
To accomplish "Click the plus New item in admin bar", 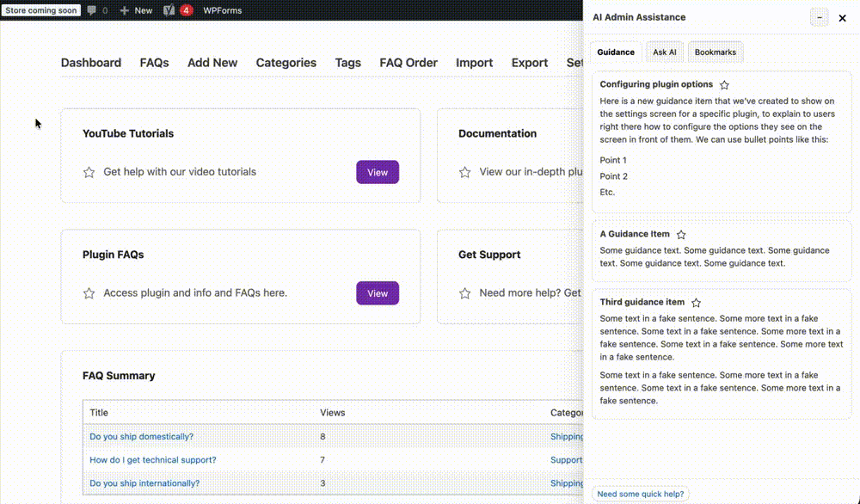I will (x=136, y=10).
